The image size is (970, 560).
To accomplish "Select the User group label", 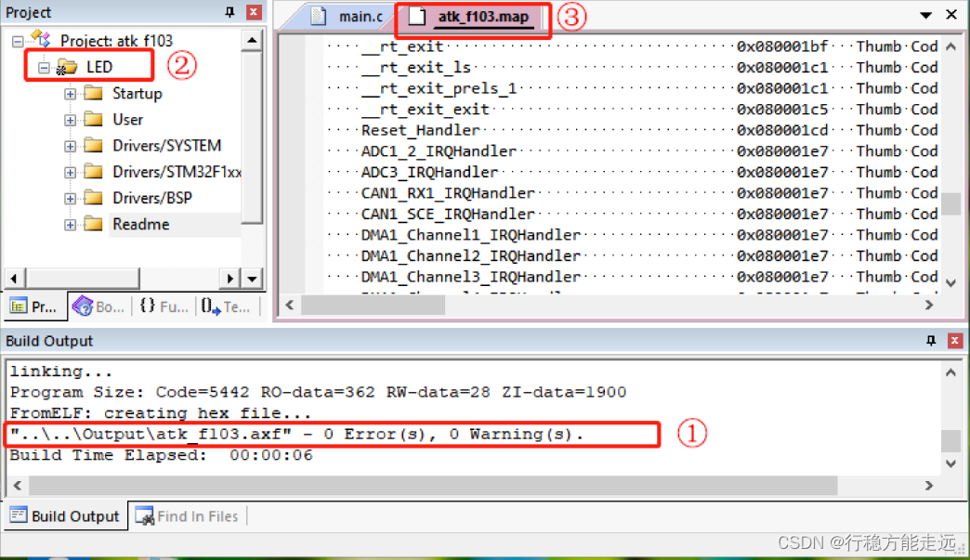I will [127, 119].
